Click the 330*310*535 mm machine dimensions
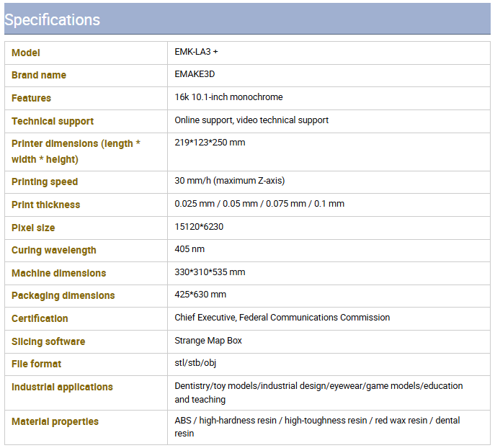 pos(210,272)
